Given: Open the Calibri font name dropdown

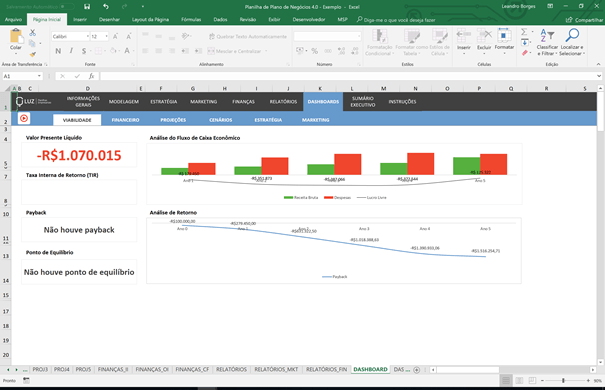Looking at the screenshot, I should coord(88,37).
